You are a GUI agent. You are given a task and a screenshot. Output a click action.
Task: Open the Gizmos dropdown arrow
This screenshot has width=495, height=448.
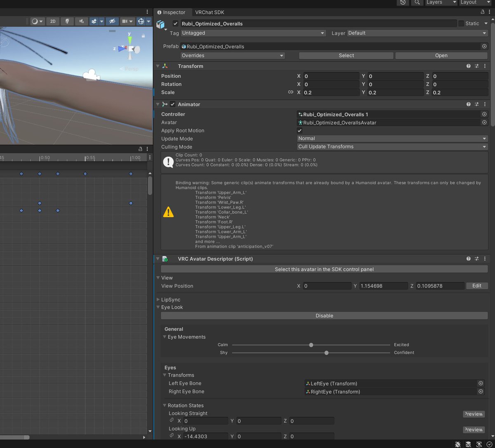click(148, 21)
